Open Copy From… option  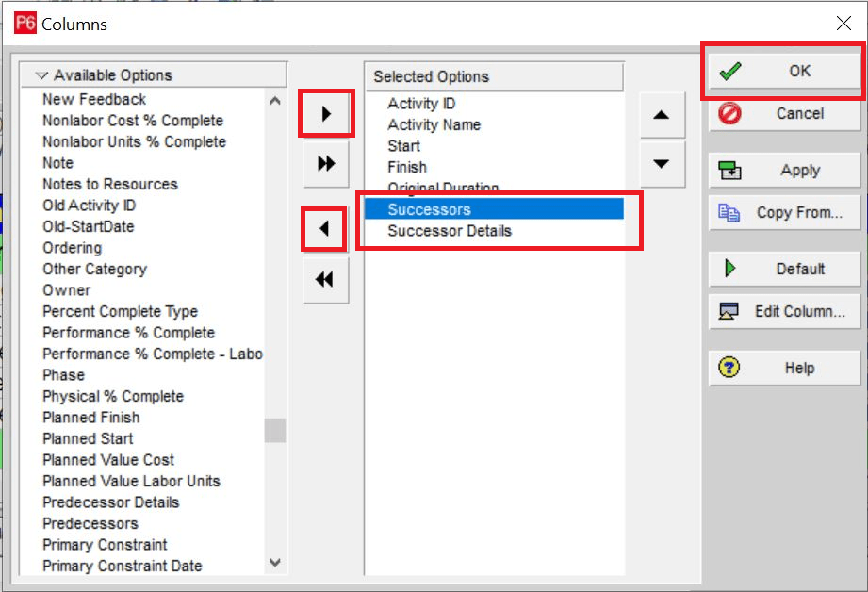(785, 213)
